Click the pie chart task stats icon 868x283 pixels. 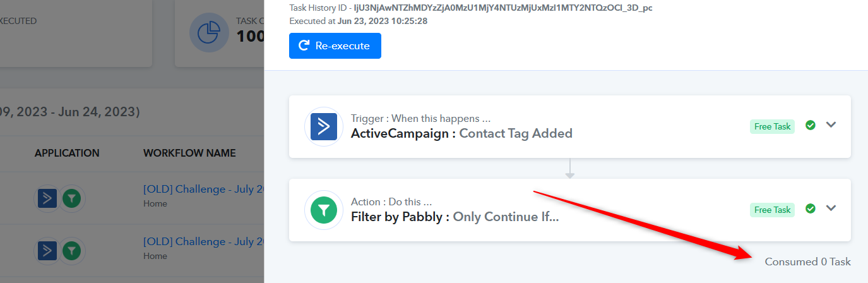point(209,33)
